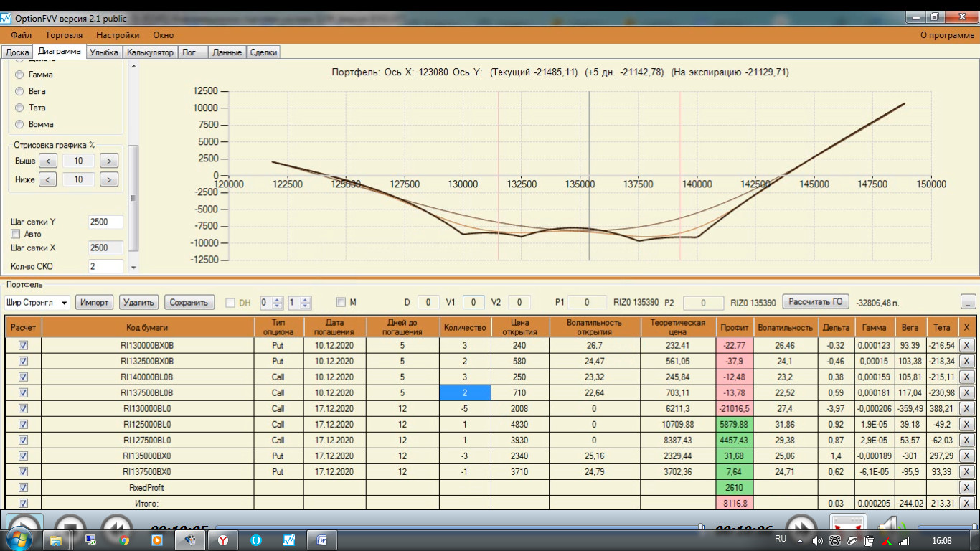Screen dimensions: 980x551
Task: Increment the first DH spinner value
Action: [x=278, y=299]
